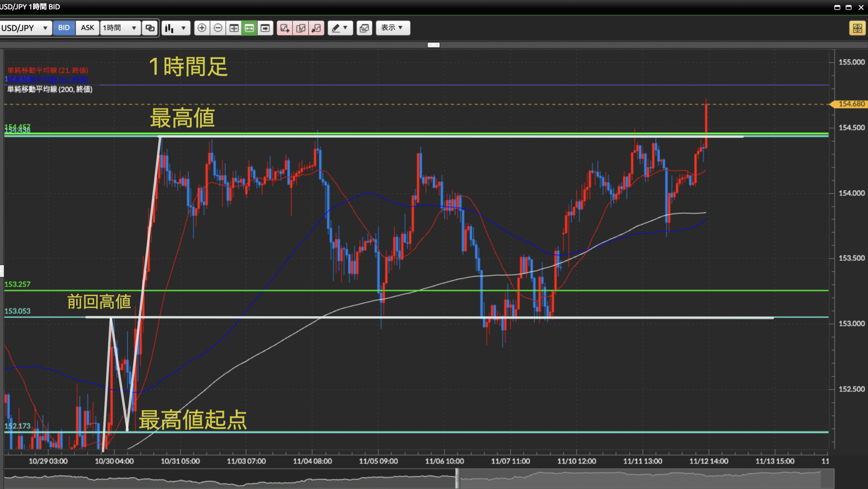Click the panel collapse handle above the chart
The image size is (868, 489).
tap(433, 45)
